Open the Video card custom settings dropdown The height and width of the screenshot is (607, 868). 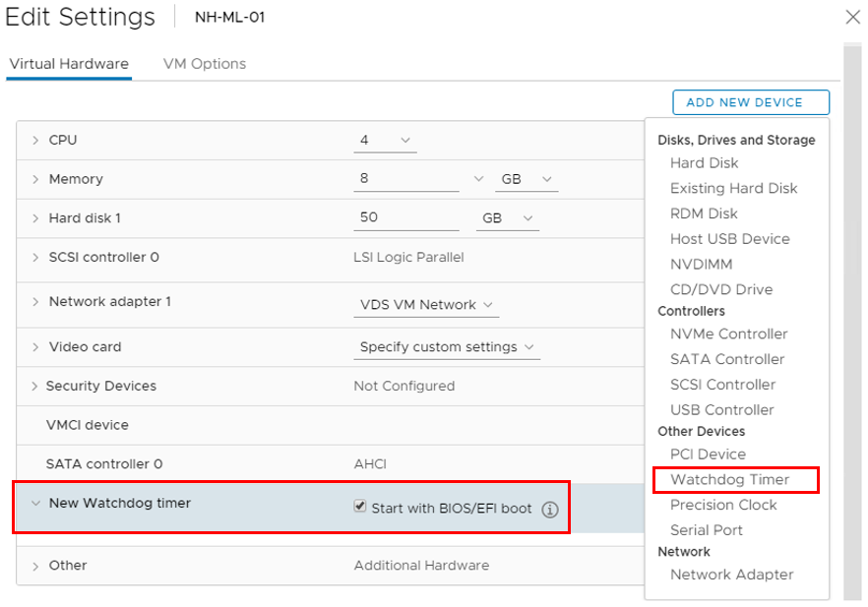point(447,347)
